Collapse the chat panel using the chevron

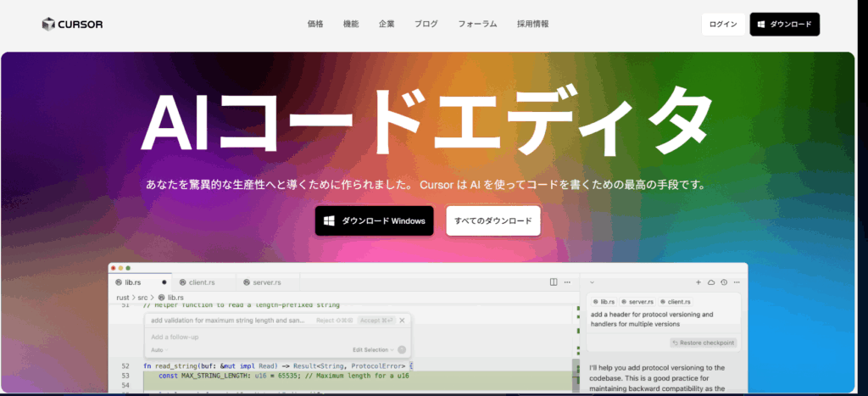point(592,282)
